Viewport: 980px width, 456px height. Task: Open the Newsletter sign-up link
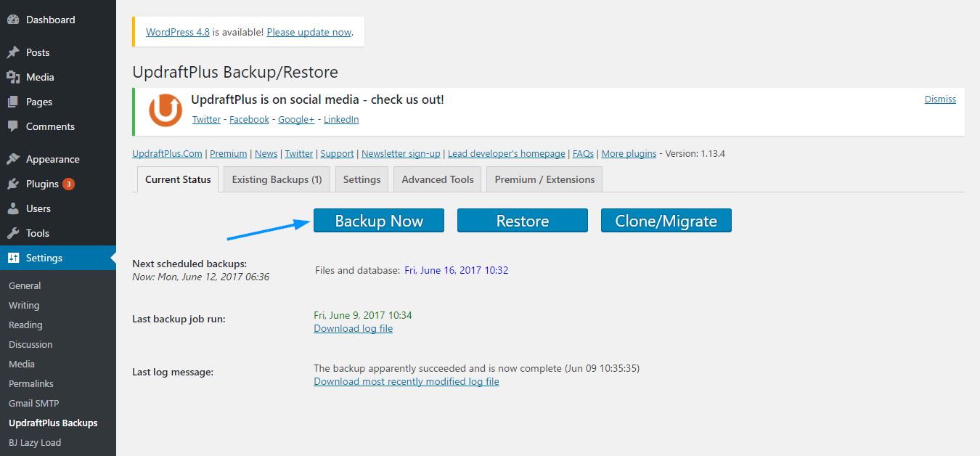coord(401,154)
